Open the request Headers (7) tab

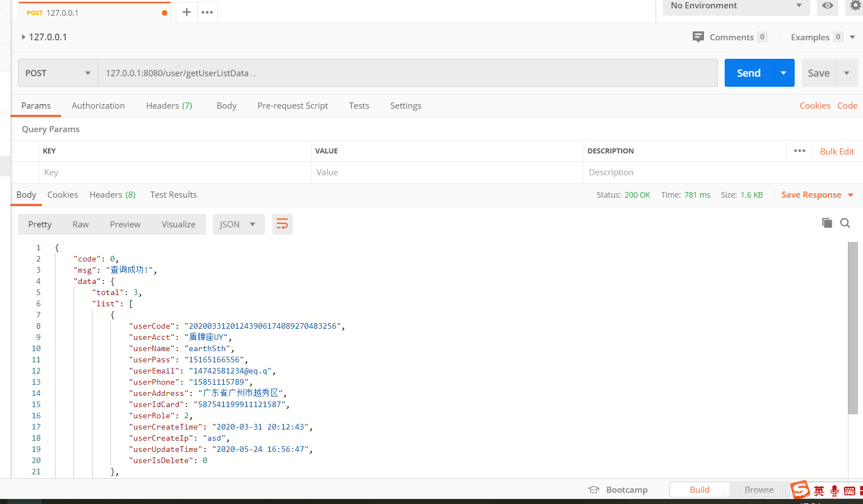click(169, 105)
